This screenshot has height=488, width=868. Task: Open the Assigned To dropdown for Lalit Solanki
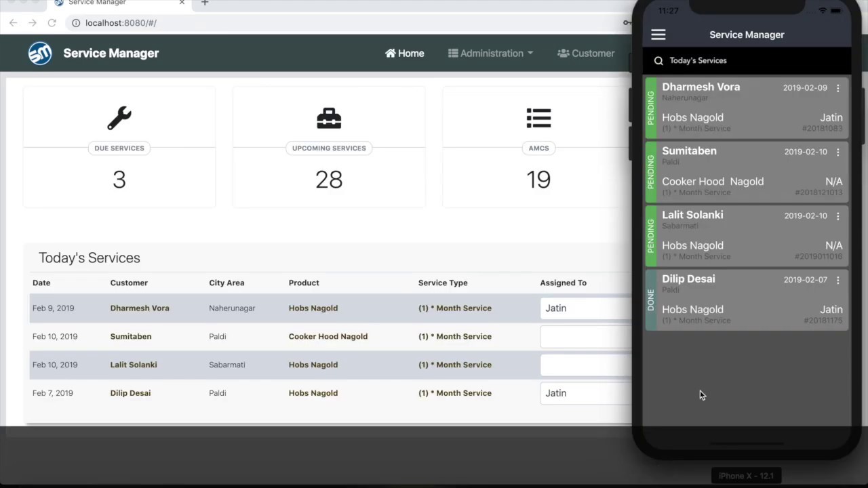point(586,365)
